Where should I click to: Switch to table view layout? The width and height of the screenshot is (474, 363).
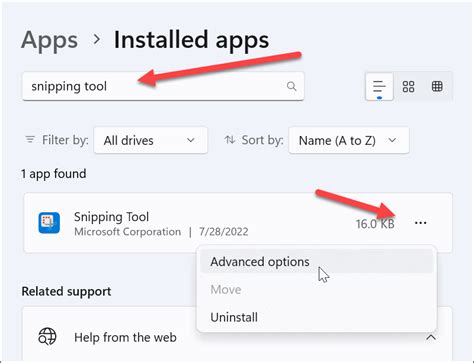pyautogui.click(x=437, y=87)
